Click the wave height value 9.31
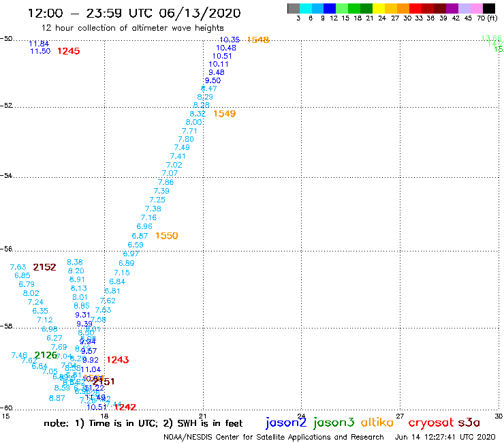Image resolution: width=504 pixels, height=443 pixels. 82,315
